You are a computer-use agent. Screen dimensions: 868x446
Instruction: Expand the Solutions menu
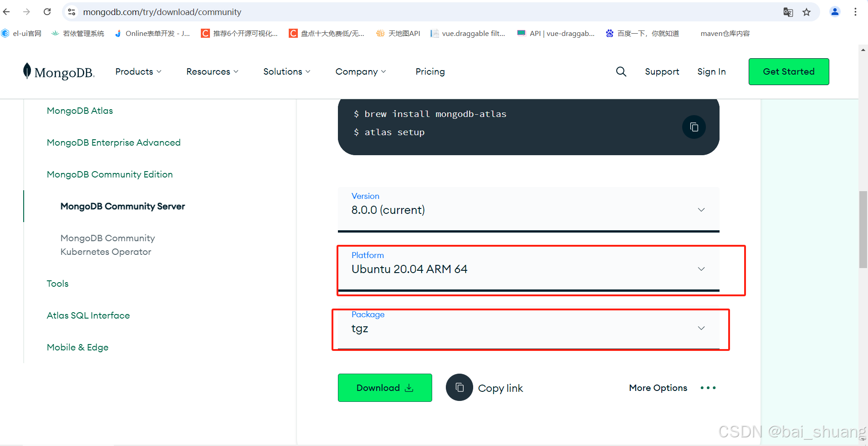tap(287, 71)
